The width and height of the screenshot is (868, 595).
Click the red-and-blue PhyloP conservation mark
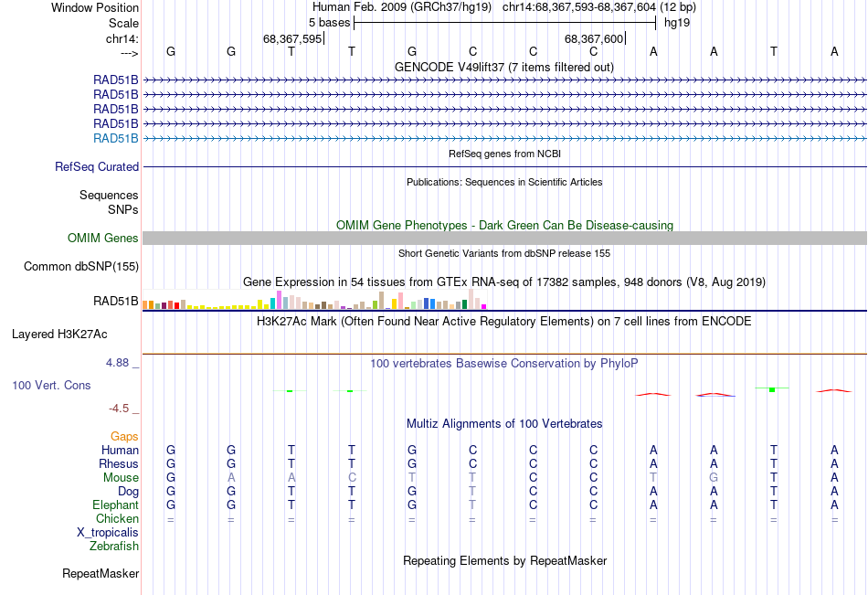(x=715, y=395)
